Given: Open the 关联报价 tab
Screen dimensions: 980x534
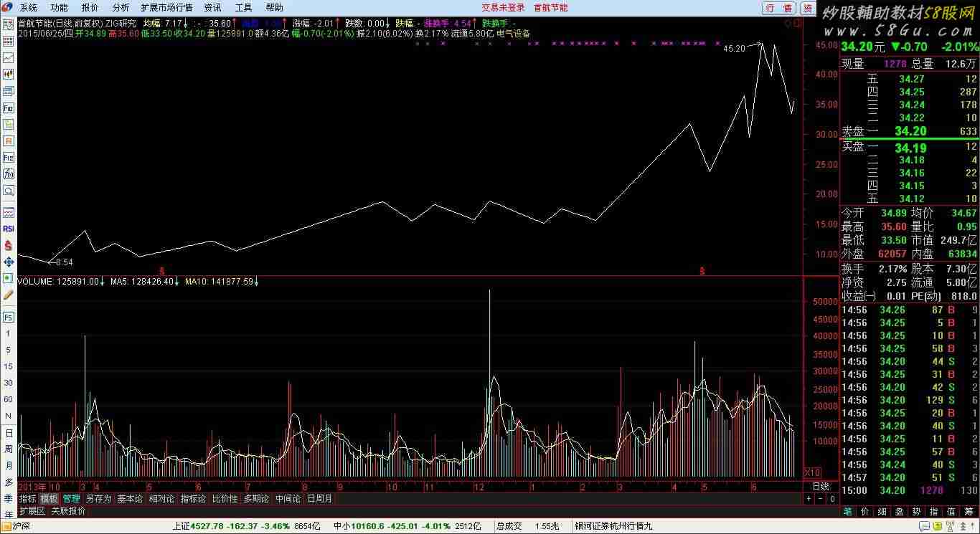Looking at the screenshot, I should click(x=68, y=511).
